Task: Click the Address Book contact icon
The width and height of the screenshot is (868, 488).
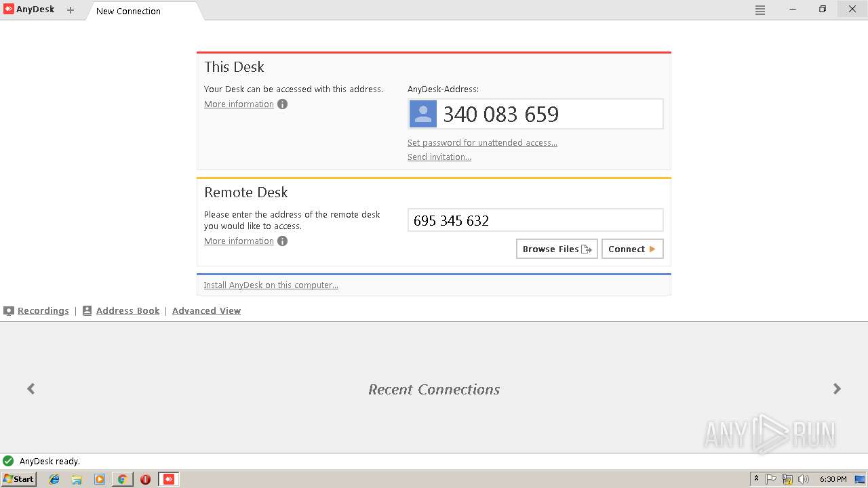Action: 87,311
